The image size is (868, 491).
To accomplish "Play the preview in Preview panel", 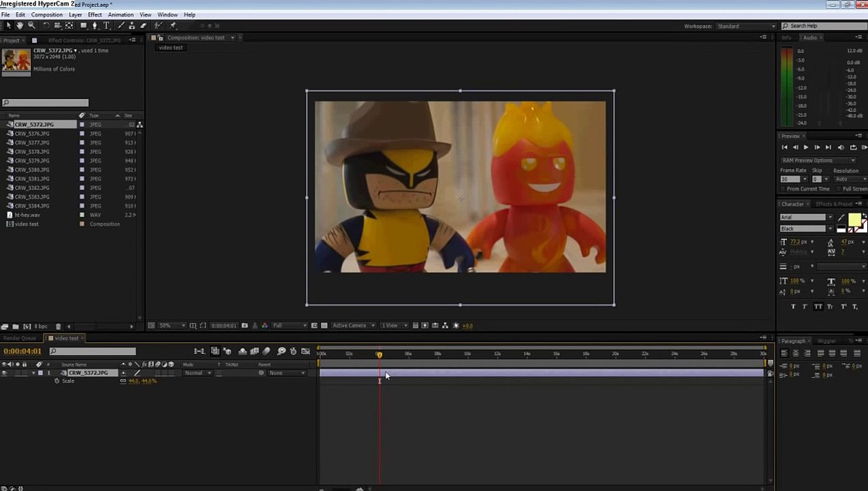I will [806, 147].
